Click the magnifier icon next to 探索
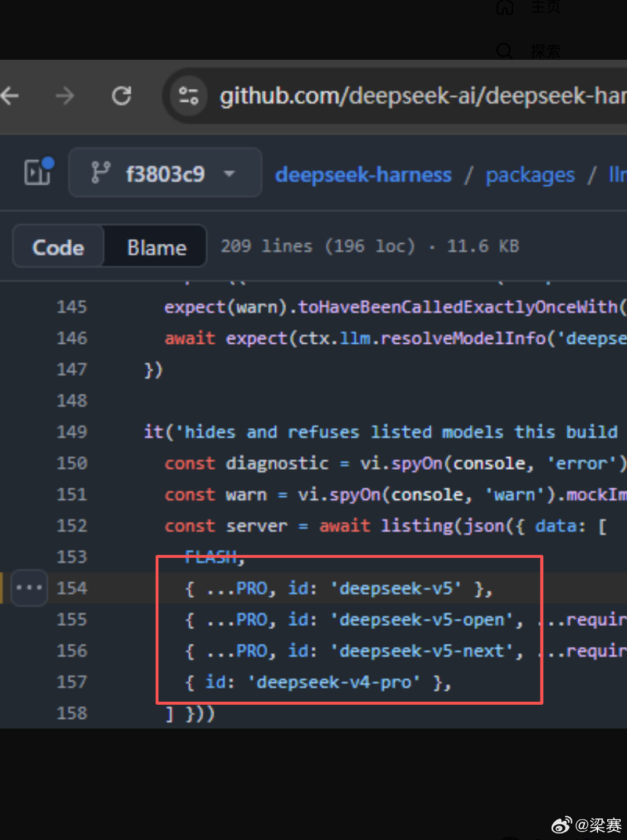The width and height of the screenshot is (627, 840). click(x=505, y=51)
